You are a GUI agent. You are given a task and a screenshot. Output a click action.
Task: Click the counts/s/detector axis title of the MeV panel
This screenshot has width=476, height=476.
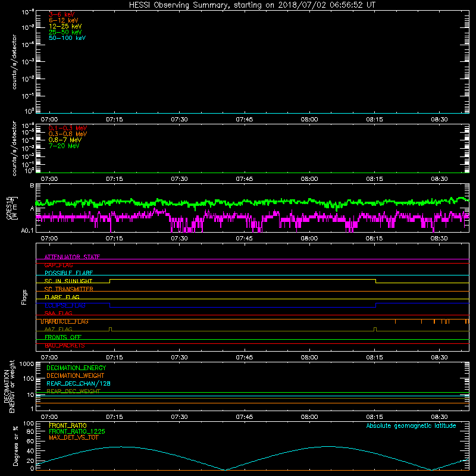click(x=14, y=148)
